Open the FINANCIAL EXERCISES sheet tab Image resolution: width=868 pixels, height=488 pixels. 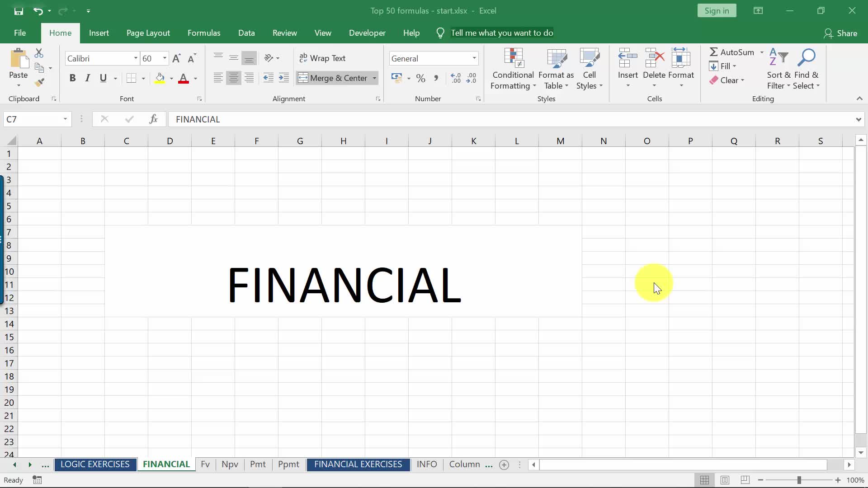click(358, 465)
